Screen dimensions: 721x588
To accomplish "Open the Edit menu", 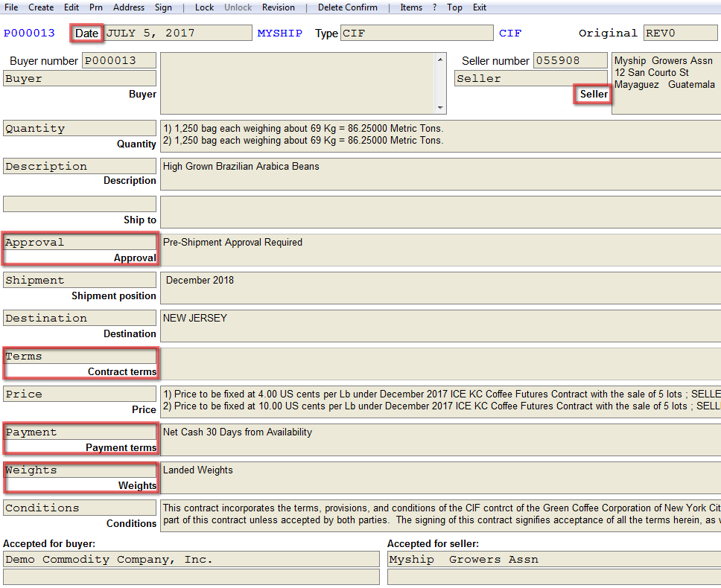I will tap(72, 7).
